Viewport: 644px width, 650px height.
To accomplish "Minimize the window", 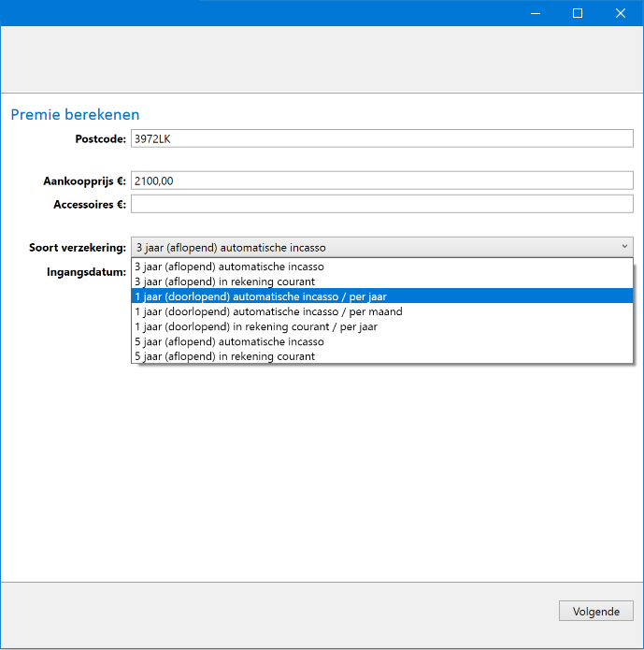I will pyautogui.click(x=536, y=13).
